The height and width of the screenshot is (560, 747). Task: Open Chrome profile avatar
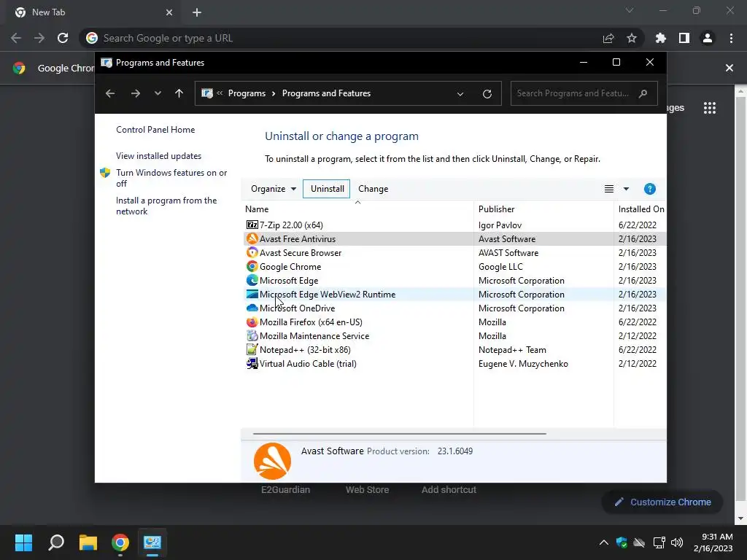[708, 38]
